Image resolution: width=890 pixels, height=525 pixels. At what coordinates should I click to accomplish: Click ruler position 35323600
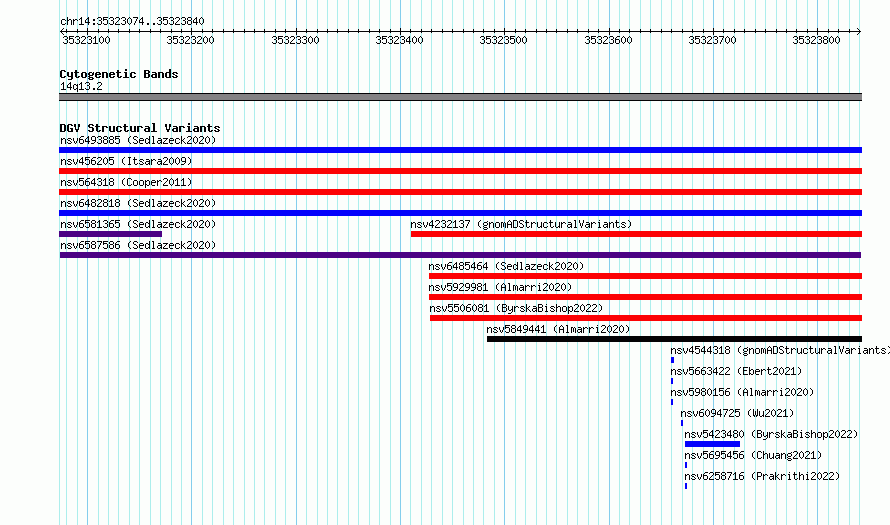tap(608, 40)
